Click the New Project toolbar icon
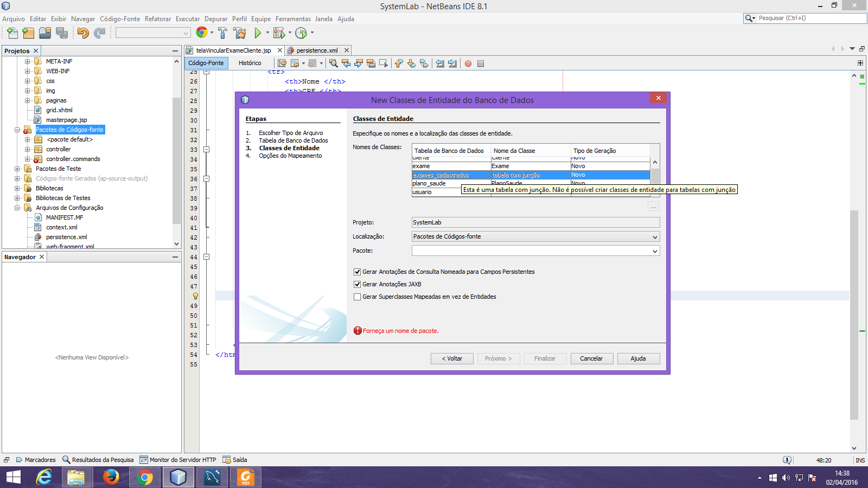 (28, 33)
